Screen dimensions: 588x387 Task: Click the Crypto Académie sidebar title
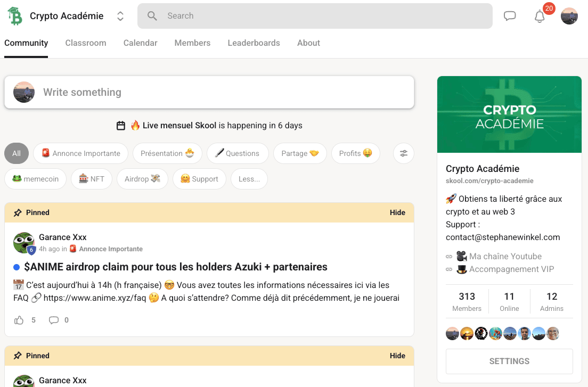482,169
